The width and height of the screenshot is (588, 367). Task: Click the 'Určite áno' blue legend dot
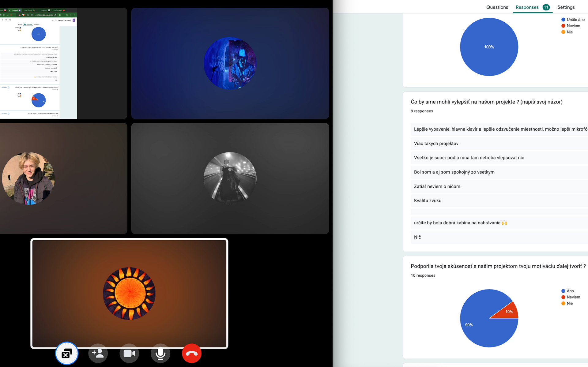[563, 20]
